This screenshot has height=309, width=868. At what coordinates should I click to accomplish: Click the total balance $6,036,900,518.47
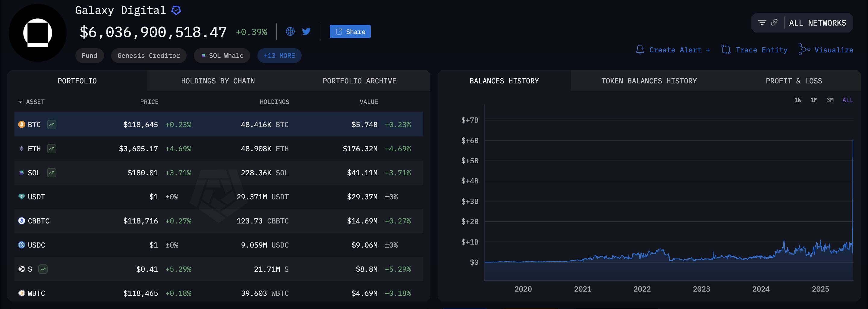click(153, 32)
